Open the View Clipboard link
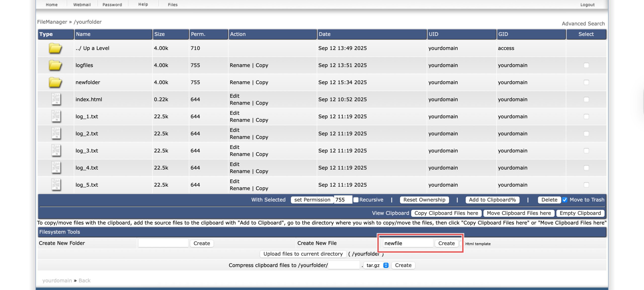Viewport: 644px width, 290px height. coord(390,213)
